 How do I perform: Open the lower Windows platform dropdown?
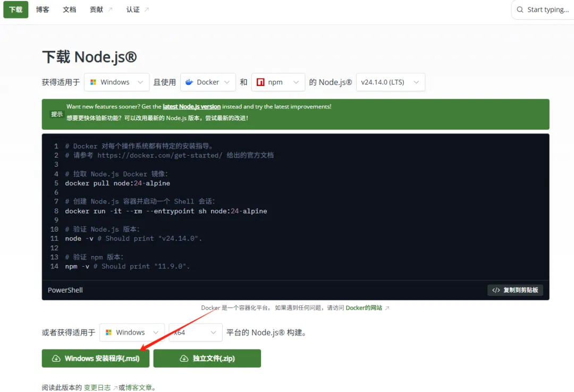[132, 333]
